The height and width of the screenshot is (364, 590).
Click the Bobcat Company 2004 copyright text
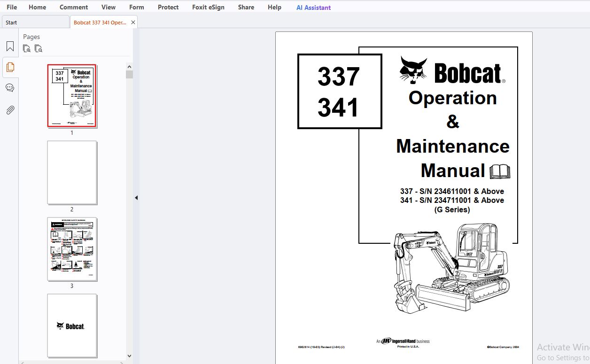pyautogui.click(x=503, y=347)
